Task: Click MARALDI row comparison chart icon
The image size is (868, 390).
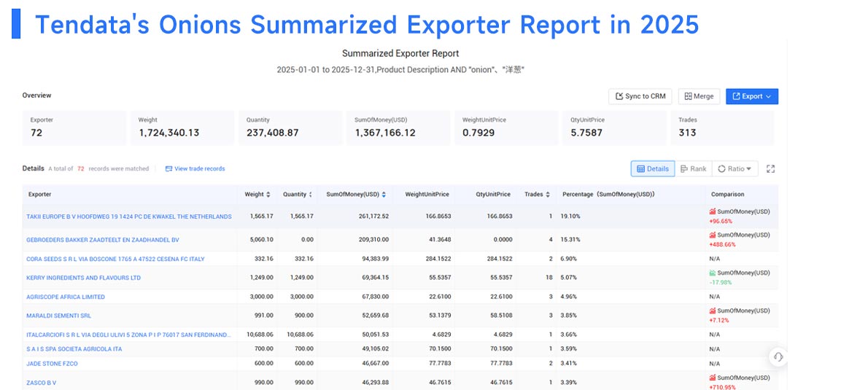Action: [713, 311]
